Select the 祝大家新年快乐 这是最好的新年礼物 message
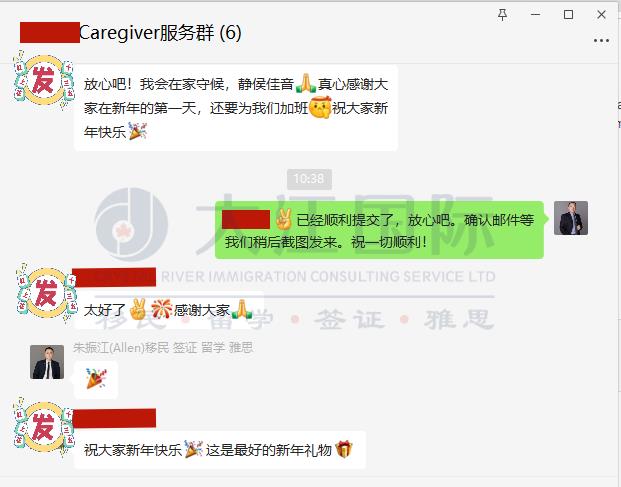 (x=220, y=450)
